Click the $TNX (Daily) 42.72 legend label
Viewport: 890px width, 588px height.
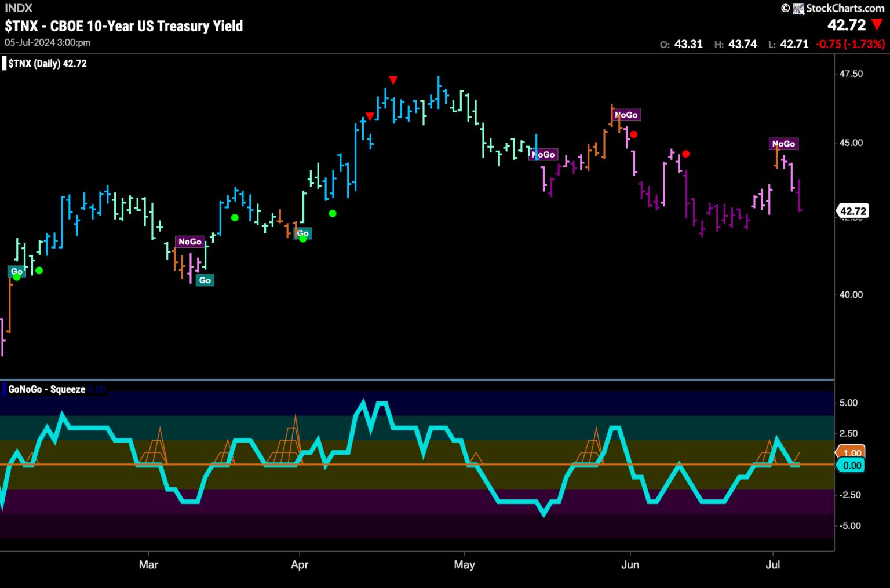tap(48, 64)
